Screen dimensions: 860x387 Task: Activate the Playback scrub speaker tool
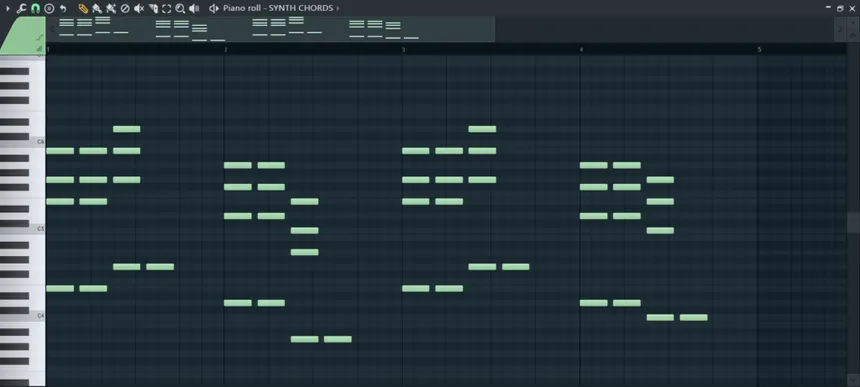tap(194, 9)
